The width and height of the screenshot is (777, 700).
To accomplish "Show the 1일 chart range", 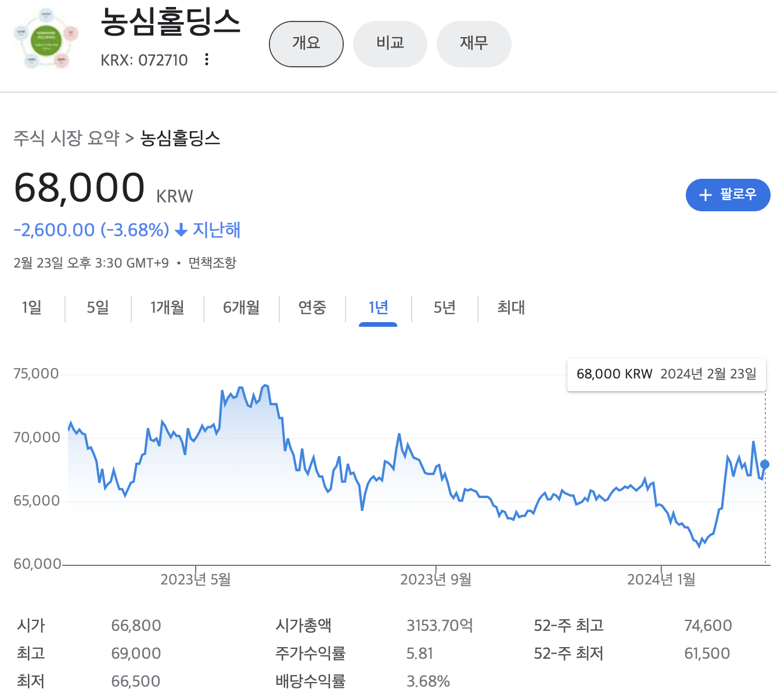I will tap(32, 308).
